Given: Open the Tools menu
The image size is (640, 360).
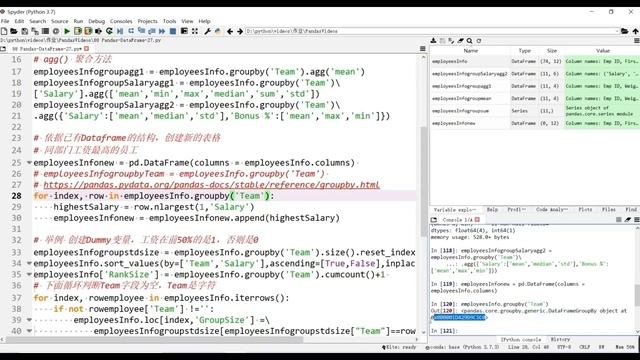Looking at the screenshot, I should click(169, 21).
